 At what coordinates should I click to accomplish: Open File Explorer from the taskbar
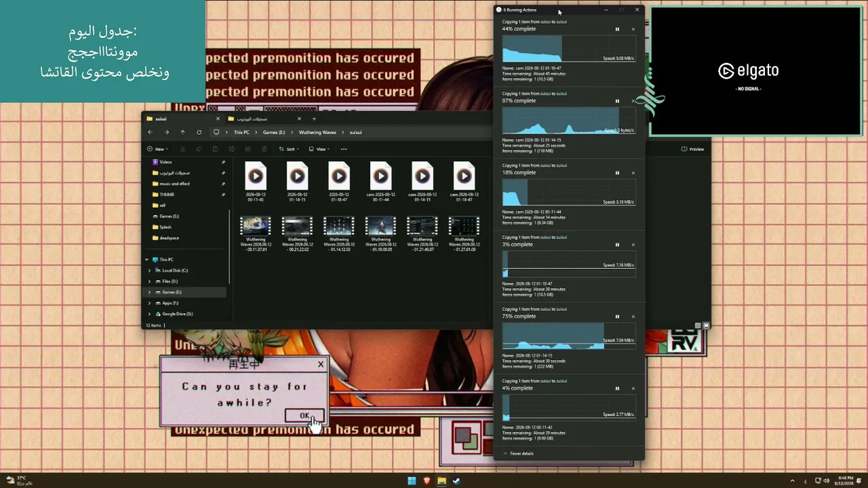coord(441,481)
